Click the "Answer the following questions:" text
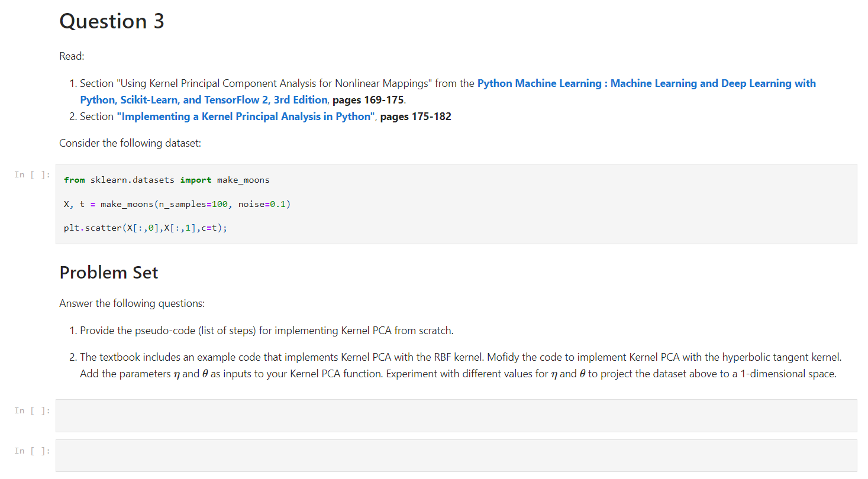 pos(132,303)
